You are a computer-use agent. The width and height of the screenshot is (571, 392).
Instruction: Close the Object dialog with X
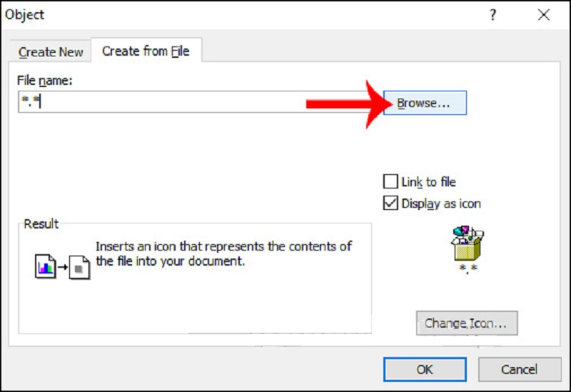544,15
